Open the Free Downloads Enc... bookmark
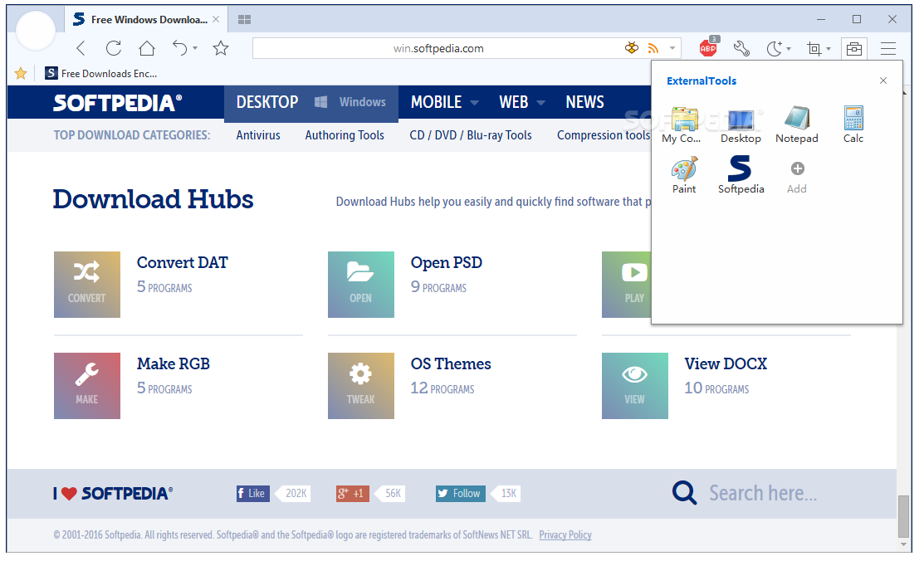Viewport: 924px width, 561px height. tap(101, 73)
